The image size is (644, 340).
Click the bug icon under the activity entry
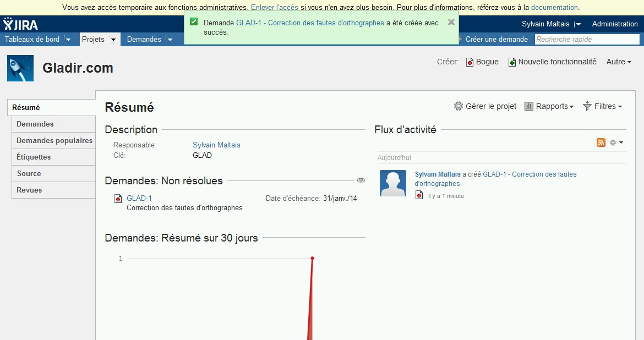[419, 195]
